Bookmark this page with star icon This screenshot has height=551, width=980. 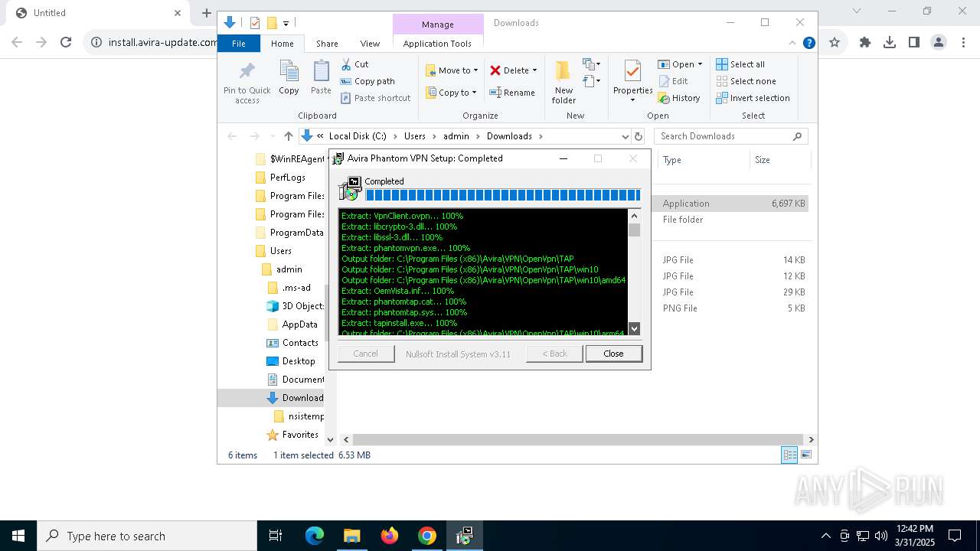[835, 42]
